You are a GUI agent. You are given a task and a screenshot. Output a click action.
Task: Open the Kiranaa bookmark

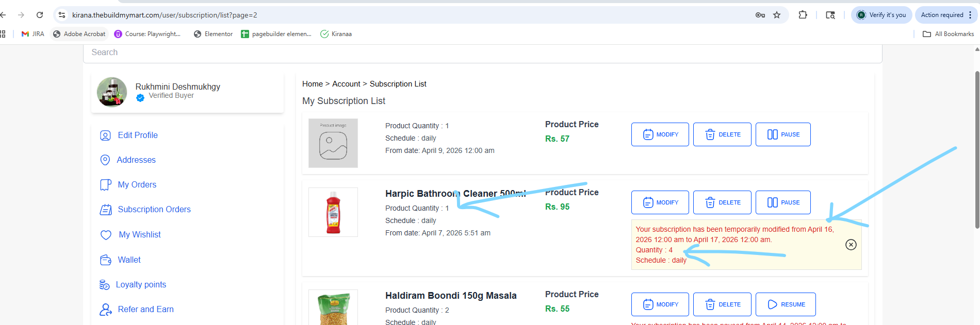[x=336, y=34]
